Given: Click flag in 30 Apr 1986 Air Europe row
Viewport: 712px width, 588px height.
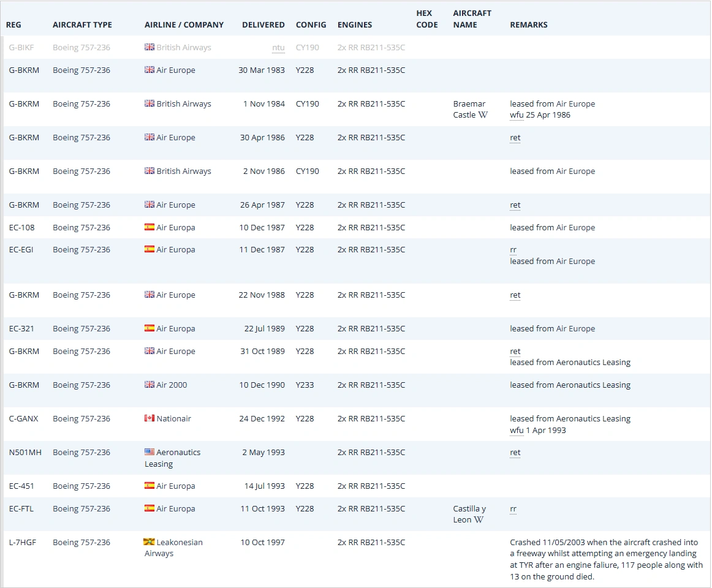Looking at the screenshot, I should click(150, 137).
